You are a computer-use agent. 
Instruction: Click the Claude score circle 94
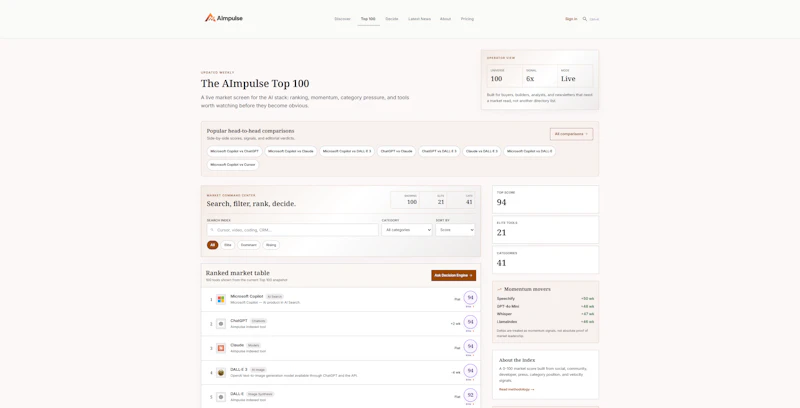pyautogui.click(x=470, y=346)
